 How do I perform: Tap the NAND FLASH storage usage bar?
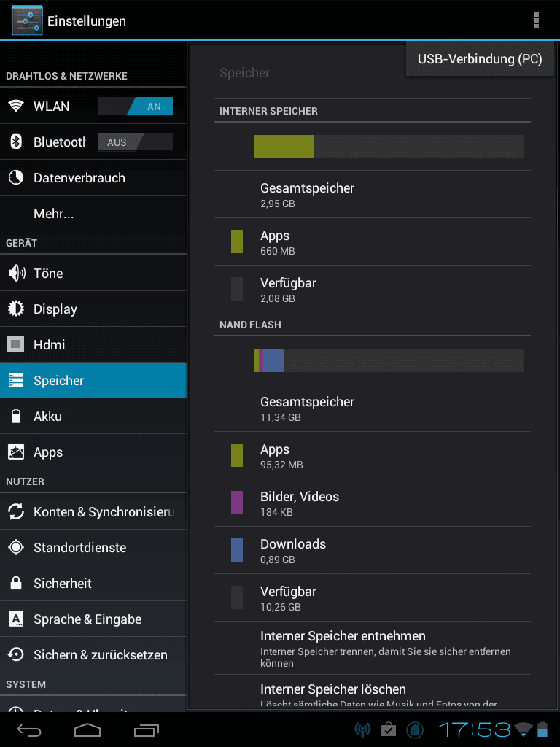[389, 360]
